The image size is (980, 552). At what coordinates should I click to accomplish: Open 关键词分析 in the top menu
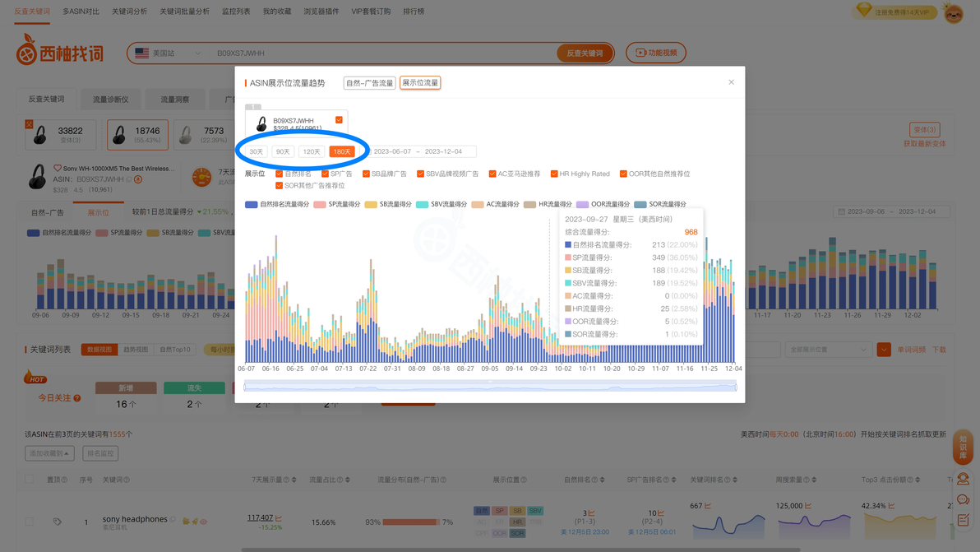129,12
